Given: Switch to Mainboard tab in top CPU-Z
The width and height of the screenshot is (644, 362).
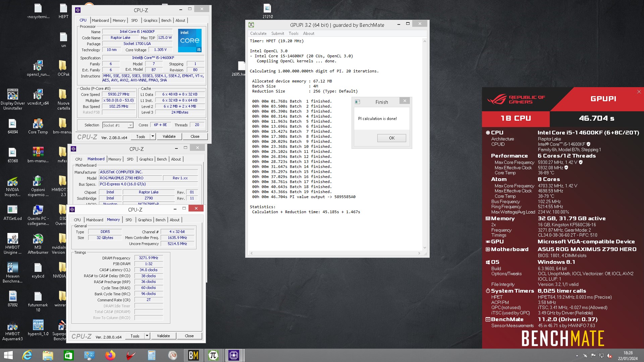Looking at the screenshot, I should click(100, 20).
